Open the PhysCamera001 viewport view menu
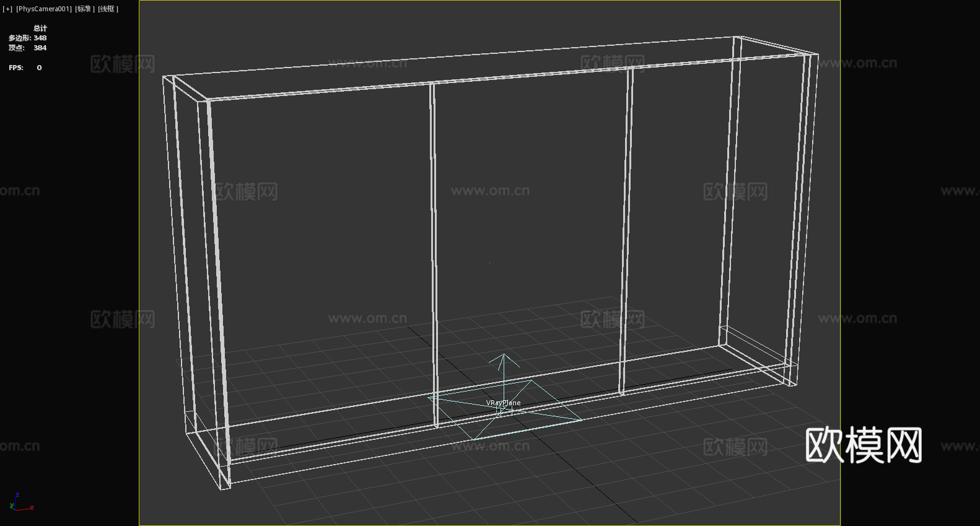Image resolution: width=980 pixels, height=526 pixels. (x=44, y=9)
